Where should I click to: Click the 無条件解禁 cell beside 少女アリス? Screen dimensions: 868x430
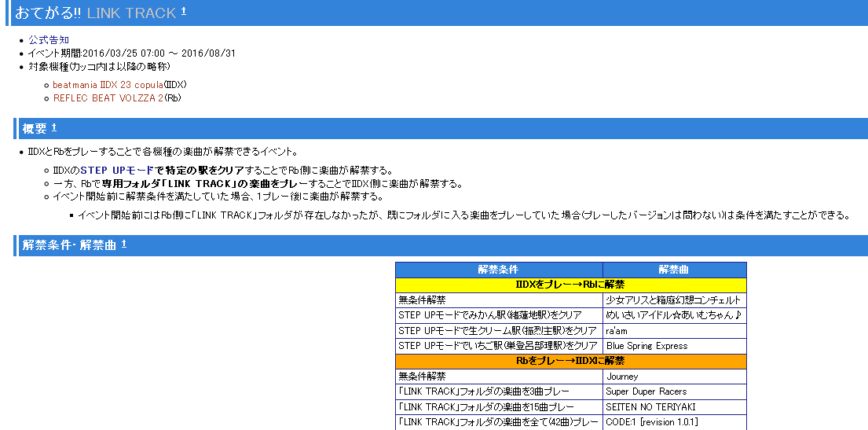pyautogui.click(x=500, y=300)
